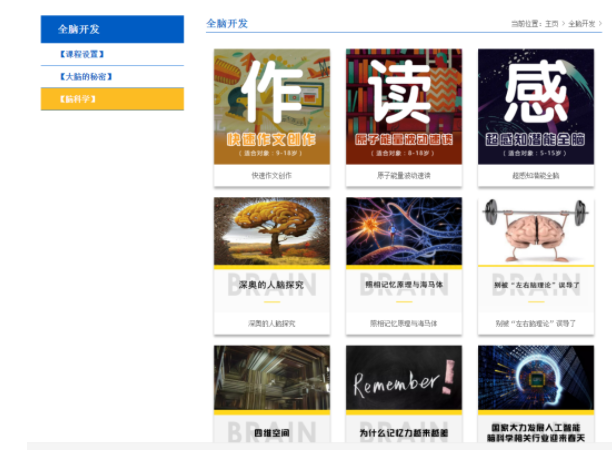612x458 pixels.
Task: Open the 快速作文创作 course image
Action: pos(271,106)
